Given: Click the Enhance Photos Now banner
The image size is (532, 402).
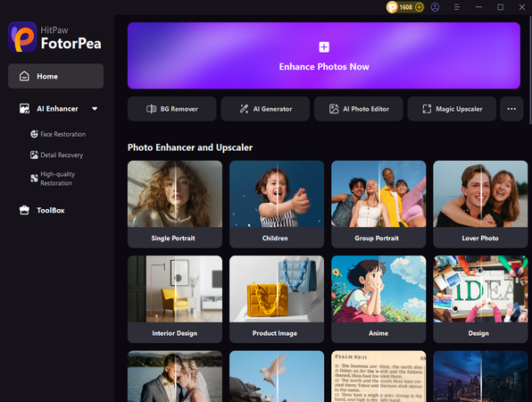Looking at the screenshot, I should click(324, 55).
